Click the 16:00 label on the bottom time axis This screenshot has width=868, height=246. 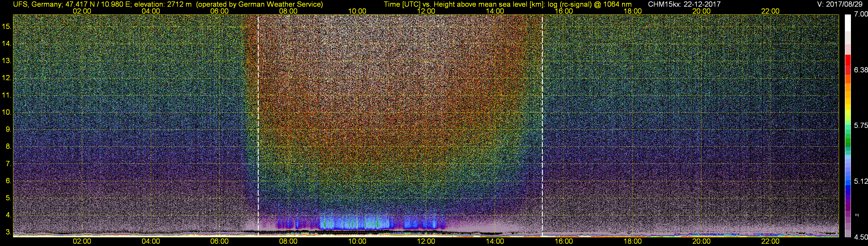[564, 241]
